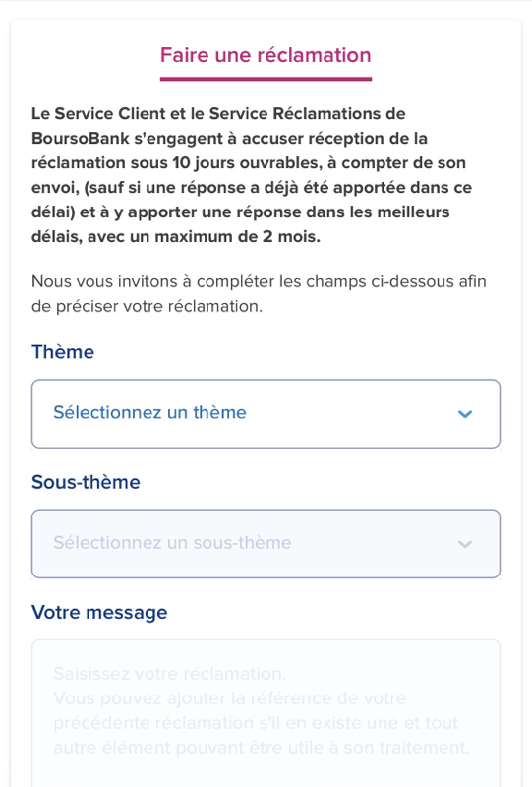Click the Votre message label
This screenshot has height=787, width=532.
pos(99,612)
